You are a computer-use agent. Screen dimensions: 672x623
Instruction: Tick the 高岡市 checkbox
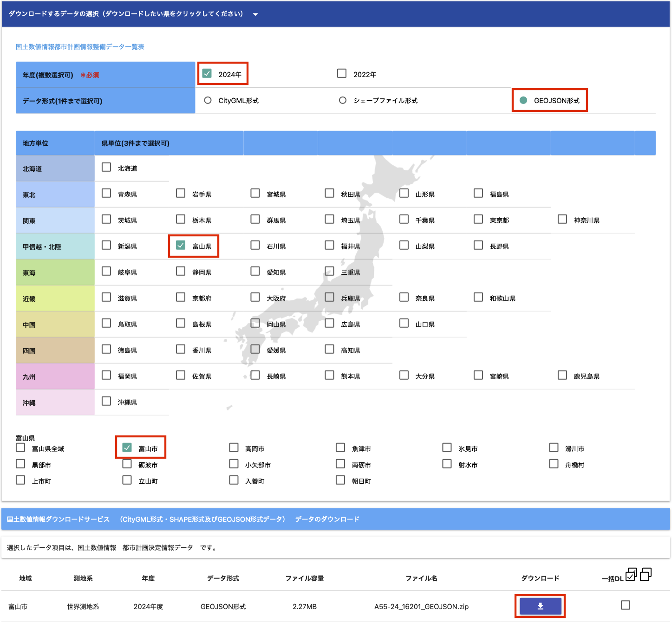coord(234,448)
